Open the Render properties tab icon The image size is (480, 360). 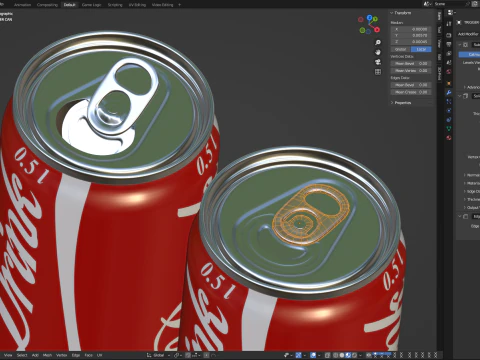tap(449, 35)
